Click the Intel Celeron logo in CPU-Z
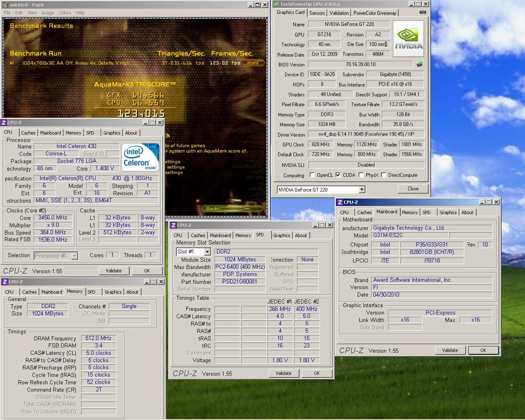Viewport: 525px width, 420px height. coord(141,157)
